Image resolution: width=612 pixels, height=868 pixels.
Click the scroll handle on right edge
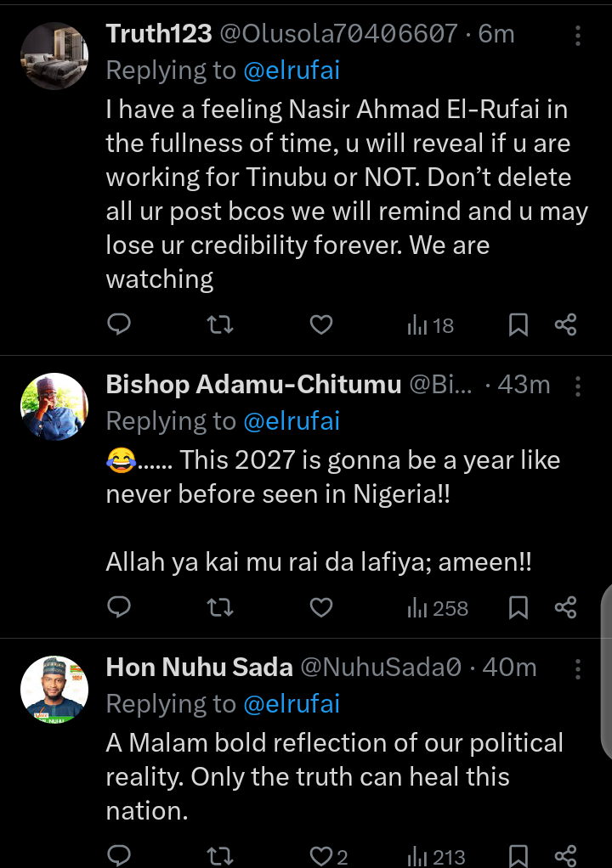(x=605, y=671)
